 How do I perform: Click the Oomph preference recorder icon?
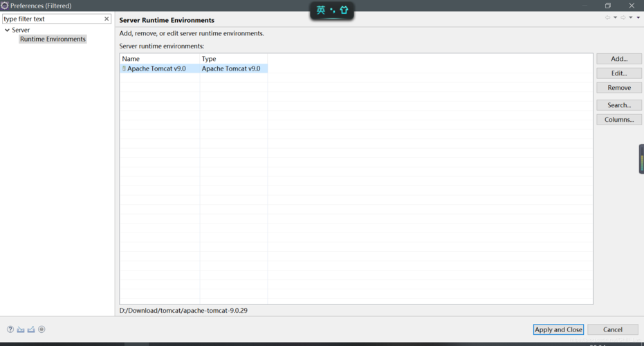[42, 329]
